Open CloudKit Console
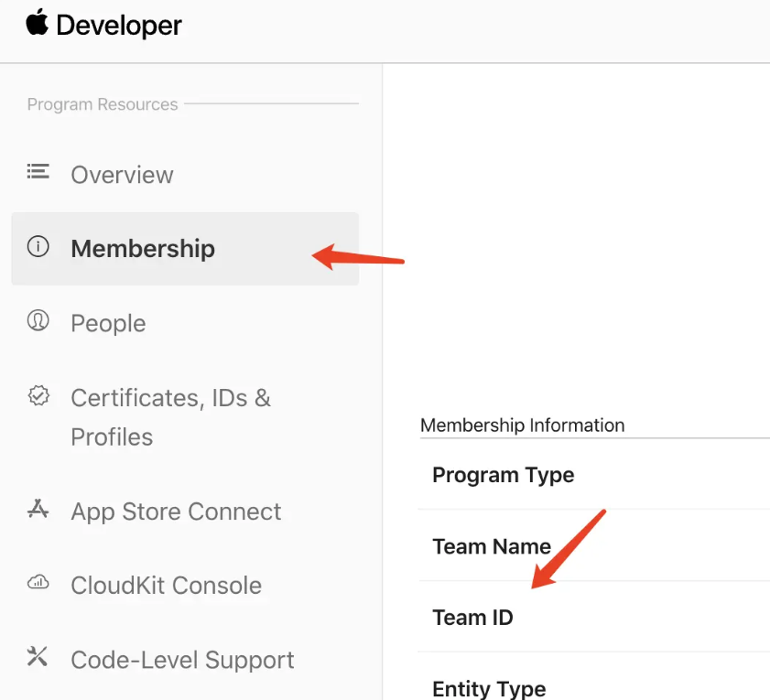 pos(166,586)
